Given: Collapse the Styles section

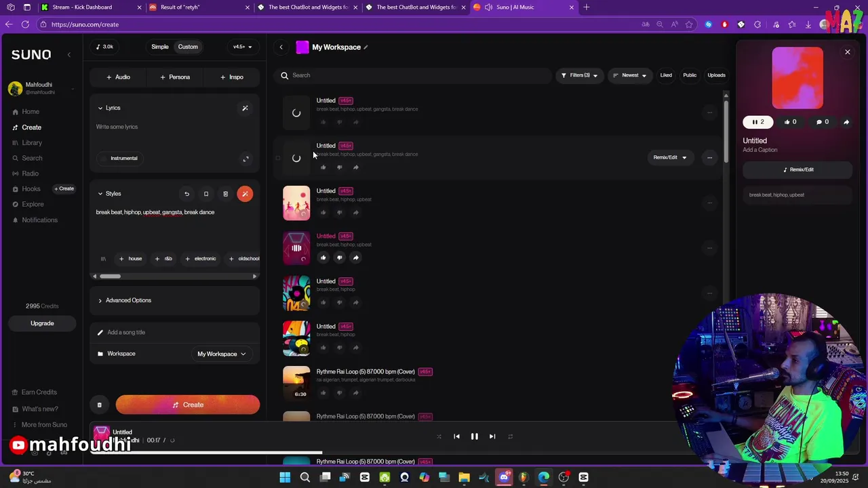Looking at the screenshot, I should (108, 194).
